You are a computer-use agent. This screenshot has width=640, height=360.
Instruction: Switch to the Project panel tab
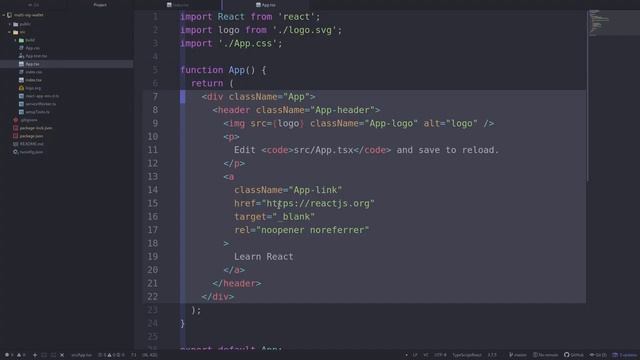click(x=100, y=5)
